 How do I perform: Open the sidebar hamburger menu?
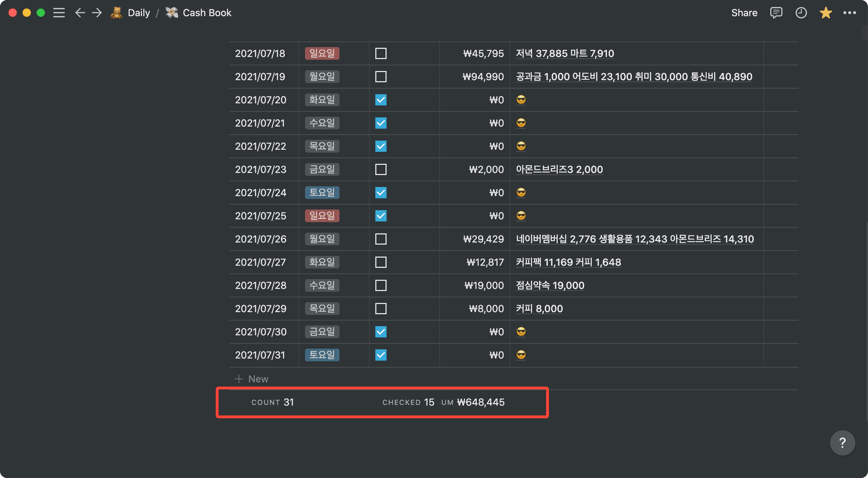tap(59, 13)
